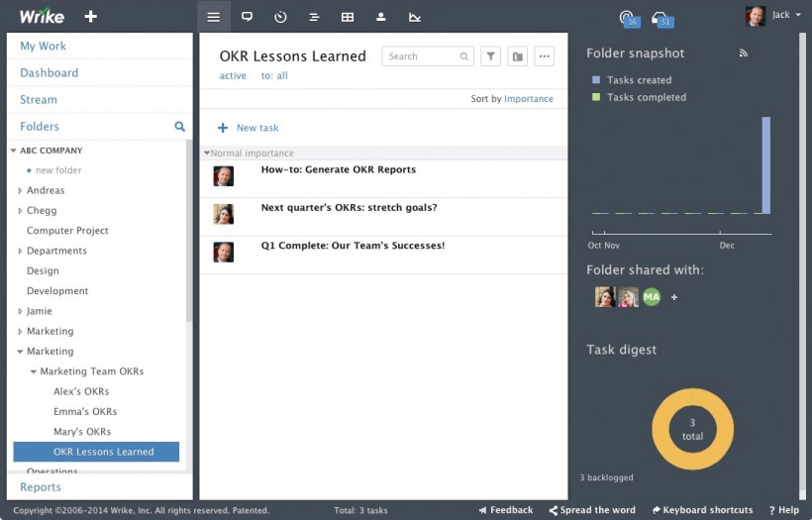Click Spread the word link
The height and width of the screenshot is (520, 812).
pos(592,510)
